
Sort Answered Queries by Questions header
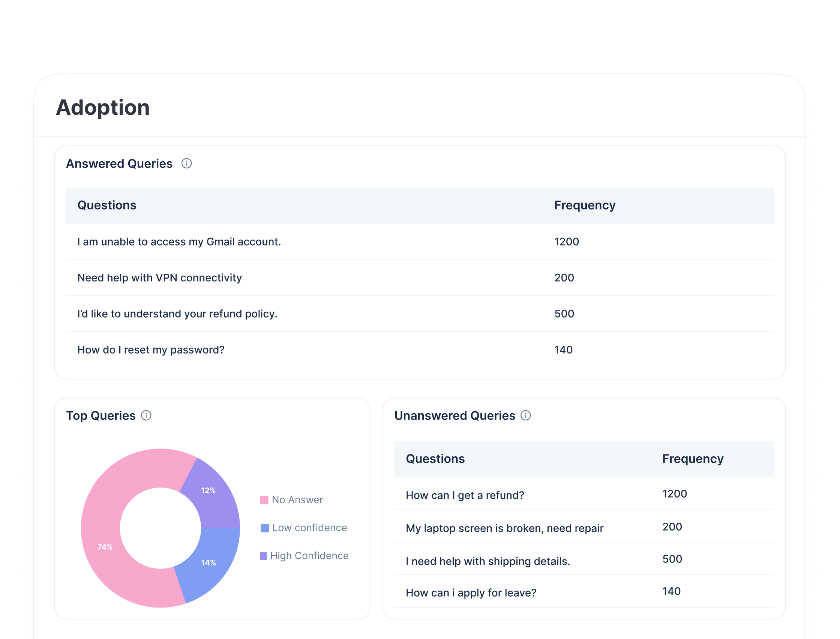(107, 205)
